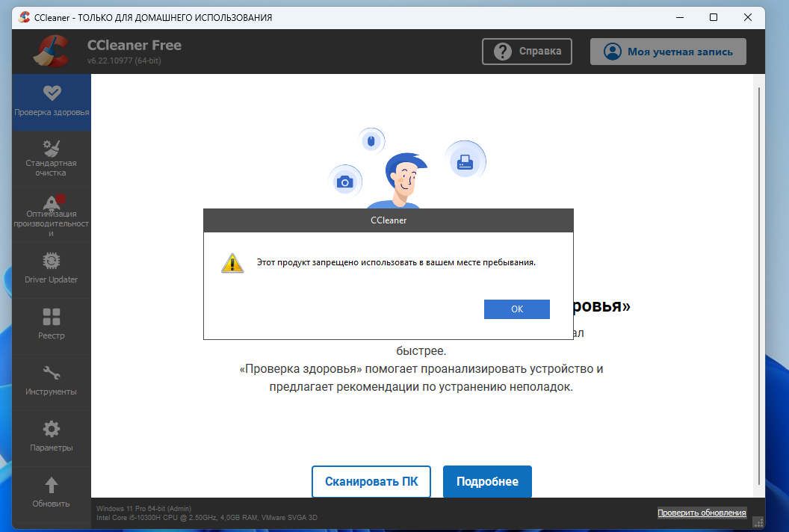The height and width of the screenshot is (532, 789).
Task: Click the CCleaner logo in header
Action: 52,51
